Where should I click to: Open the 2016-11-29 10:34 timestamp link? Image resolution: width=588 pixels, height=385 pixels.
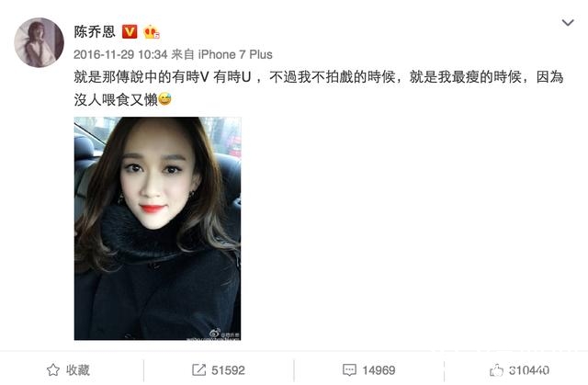(120, 55)
